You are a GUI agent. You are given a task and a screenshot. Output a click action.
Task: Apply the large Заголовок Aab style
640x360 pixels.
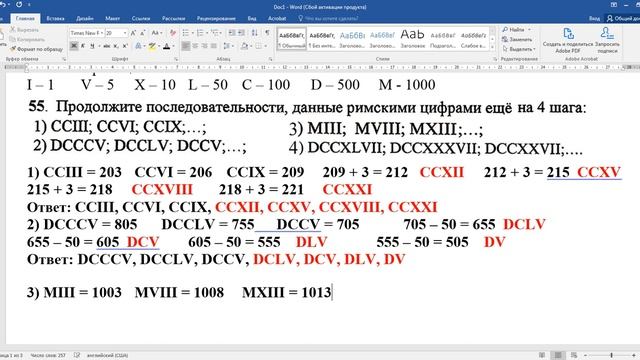[412, 39]
